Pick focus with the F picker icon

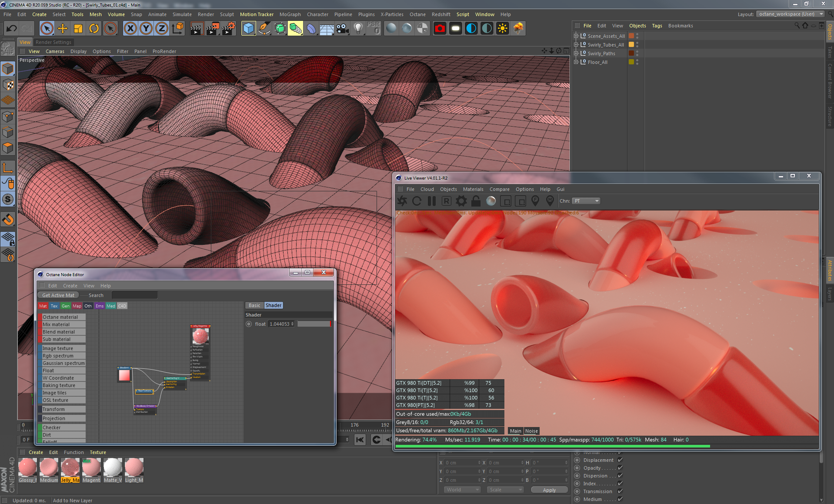click(535, 201)
